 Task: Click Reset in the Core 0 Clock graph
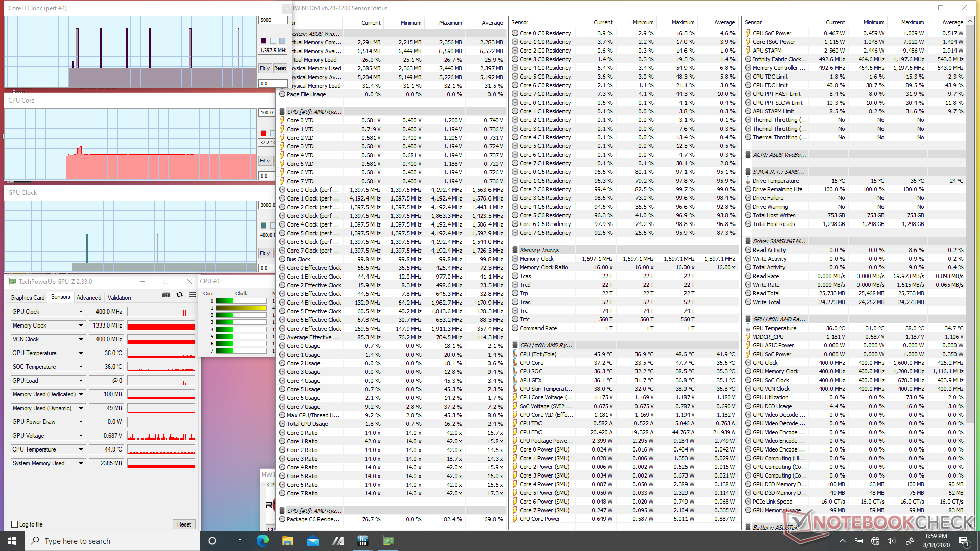(x=280, y=68)
